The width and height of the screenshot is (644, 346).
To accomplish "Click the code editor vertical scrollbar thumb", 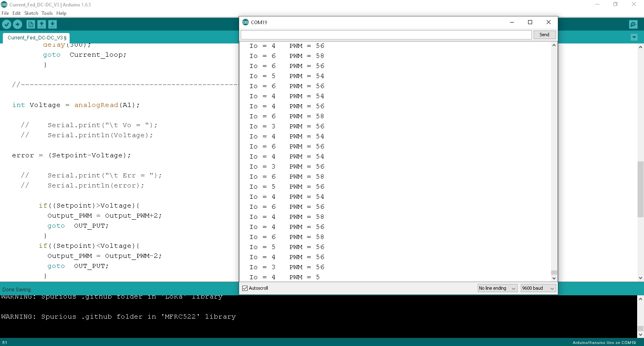I will point(640,189).
